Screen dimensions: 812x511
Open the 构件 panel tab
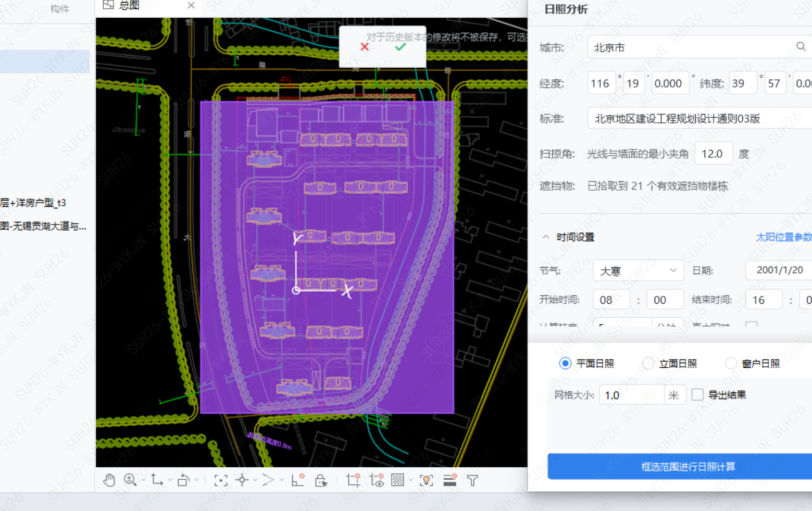tap(59, 9)
